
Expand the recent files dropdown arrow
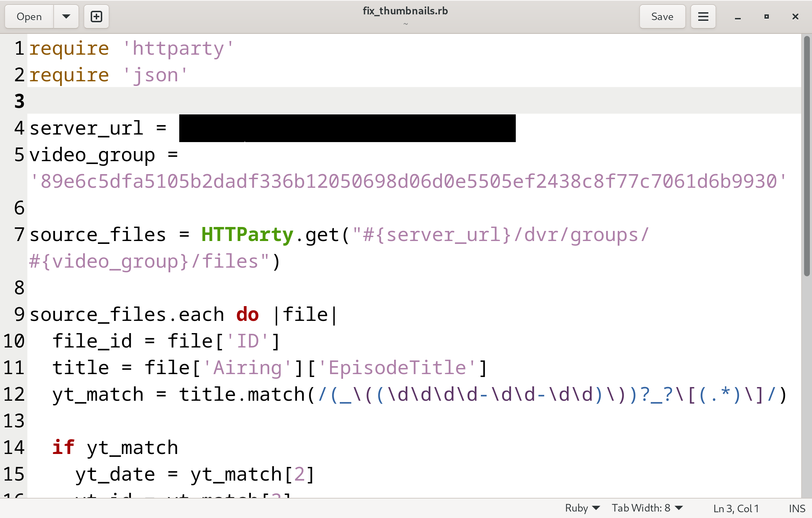66,17
